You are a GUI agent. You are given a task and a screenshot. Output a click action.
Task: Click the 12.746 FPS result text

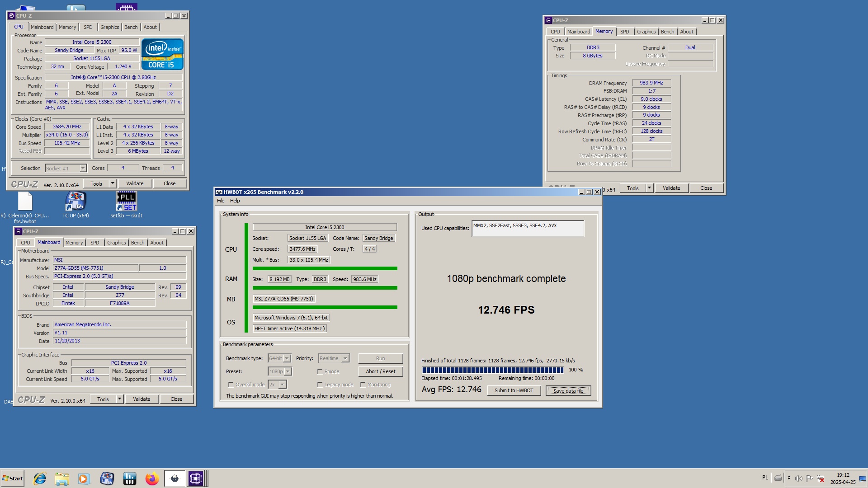[506, 310]
